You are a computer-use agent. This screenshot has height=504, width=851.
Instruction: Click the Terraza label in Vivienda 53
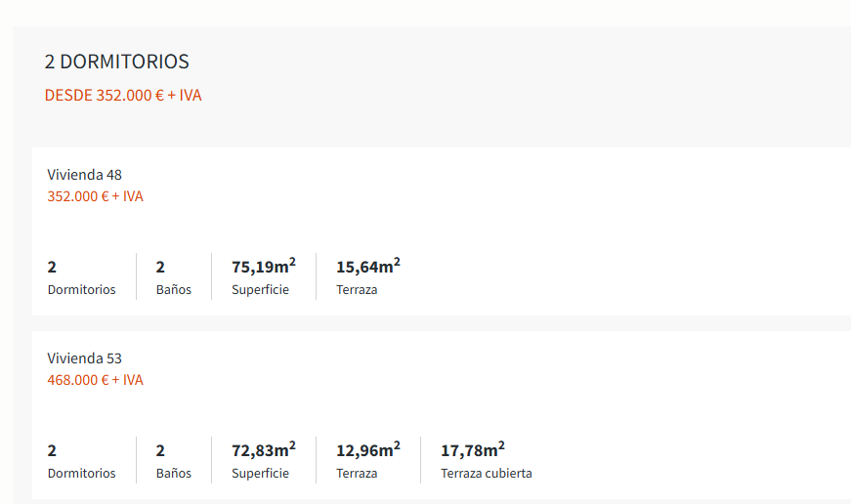click(x=357, y=474)
